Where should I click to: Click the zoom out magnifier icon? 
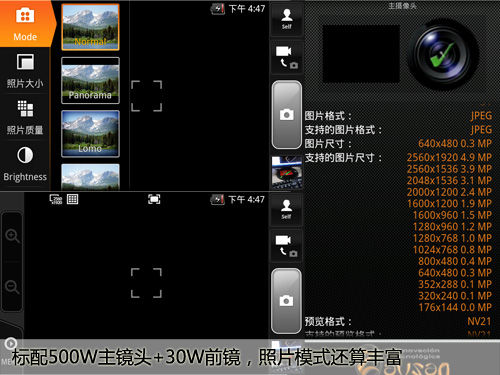click(x=12, y=287)
